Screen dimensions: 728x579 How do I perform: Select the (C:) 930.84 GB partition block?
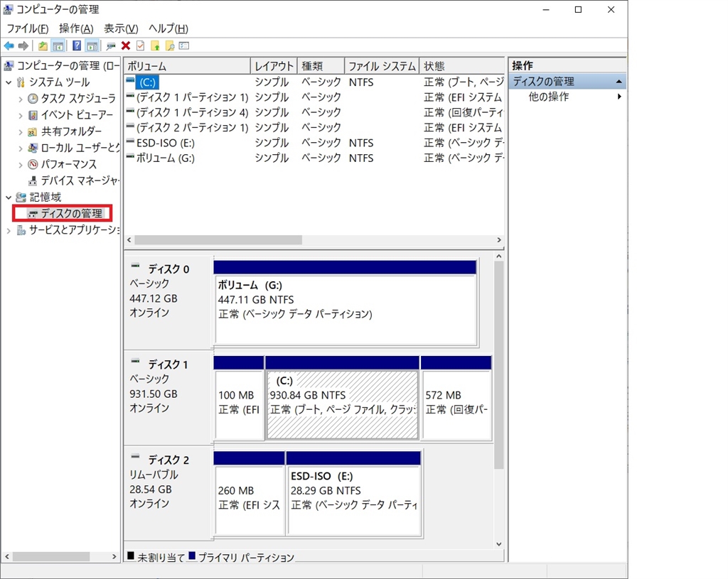tap(343, 398)
